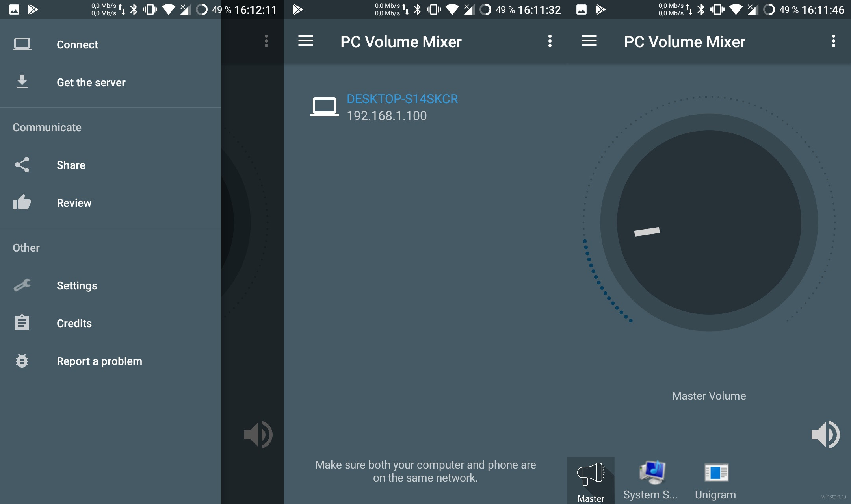
Task: Tap dimmed speaker icon behind the drawer
Action: coord(258,435)
